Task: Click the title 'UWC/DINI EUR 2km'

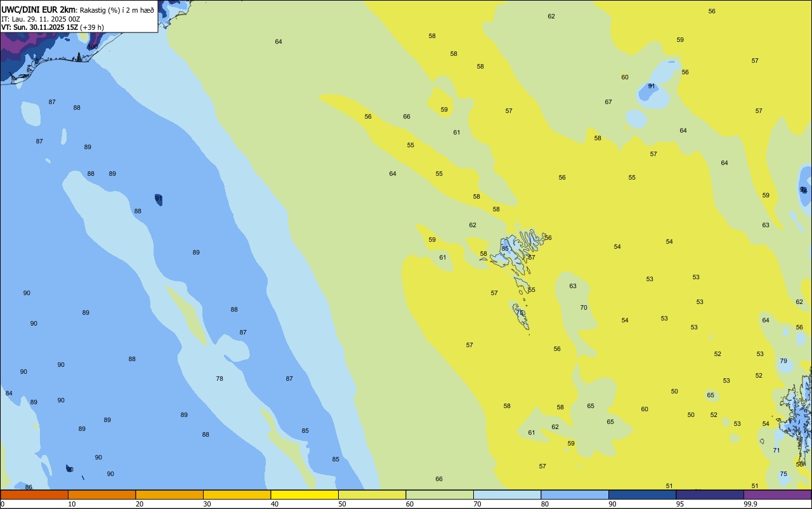Action: coord(38,10)
